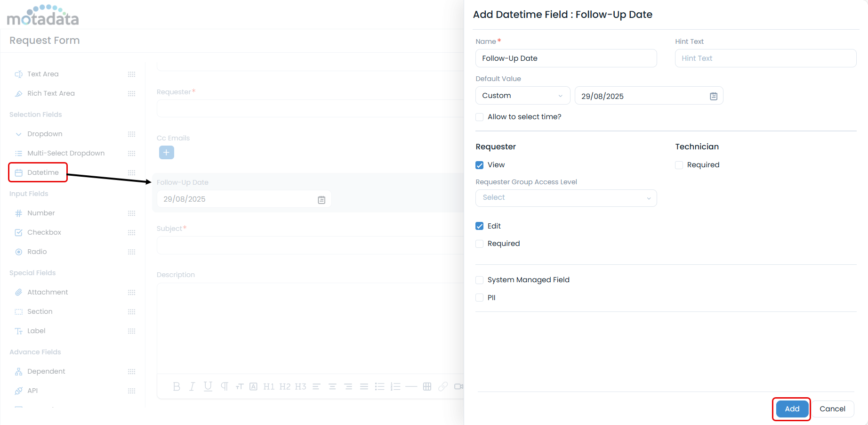Pick Attachment from Special Fields list

click(48, 292)
